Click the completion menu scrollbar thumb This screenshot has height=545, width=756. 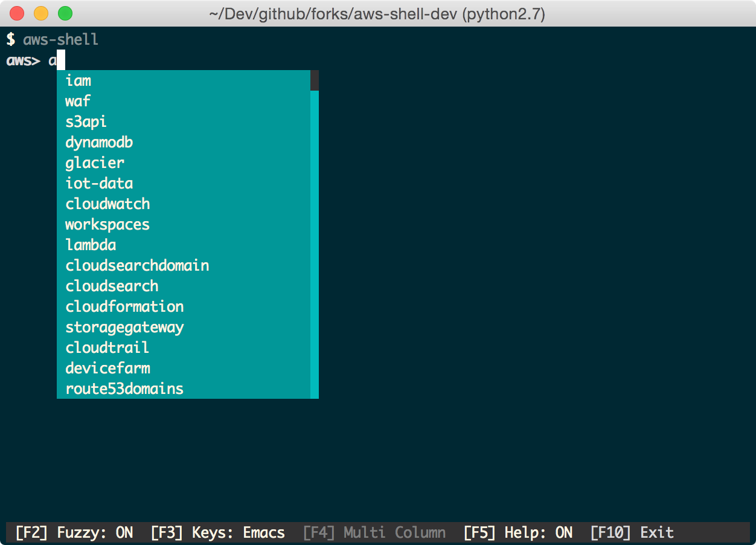[315, 80]
